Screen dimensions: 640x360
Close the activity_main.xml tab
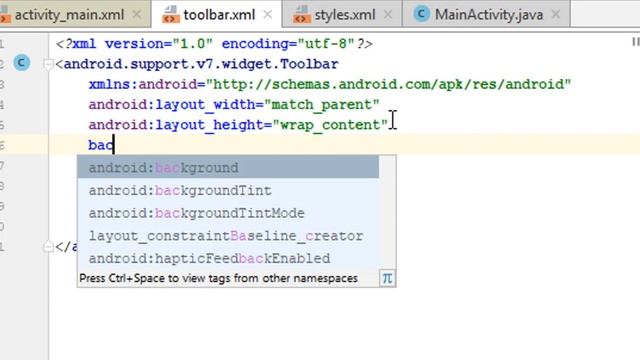[x=137, y=15]
